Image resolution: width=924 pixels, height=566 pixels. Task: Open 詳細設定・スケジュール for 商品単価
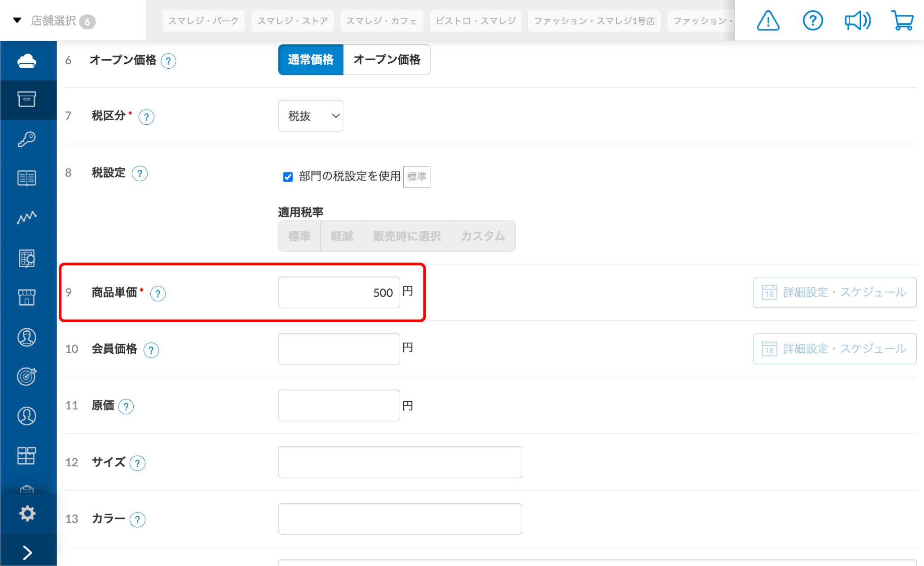(834, 292)
